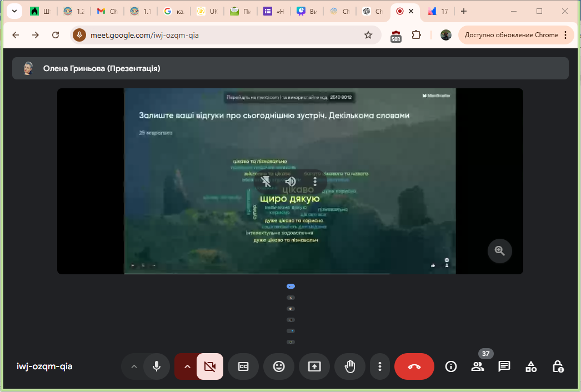Image resolution: width=581 pixels, height=392 pixels.
Task: Open the meeting details info icon
Action: tap(451, 366)
